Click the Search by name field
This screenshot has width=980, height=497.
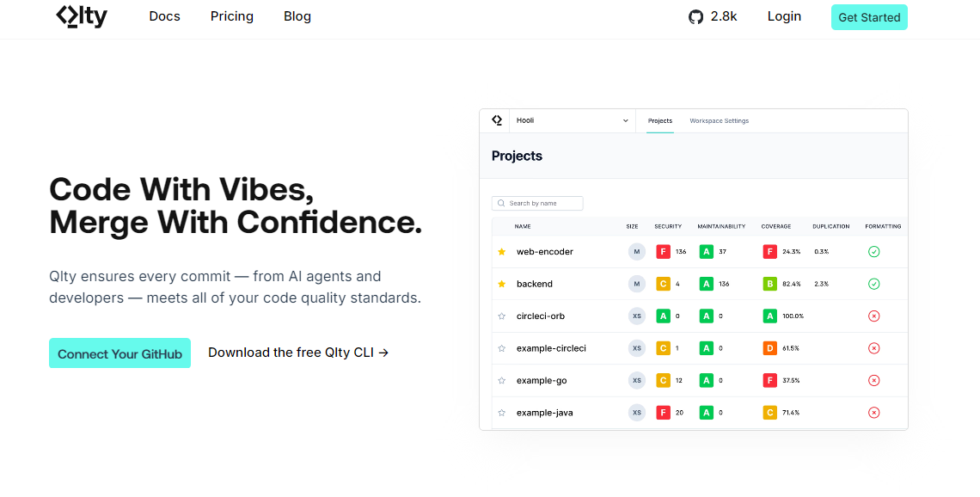(537, 204)
